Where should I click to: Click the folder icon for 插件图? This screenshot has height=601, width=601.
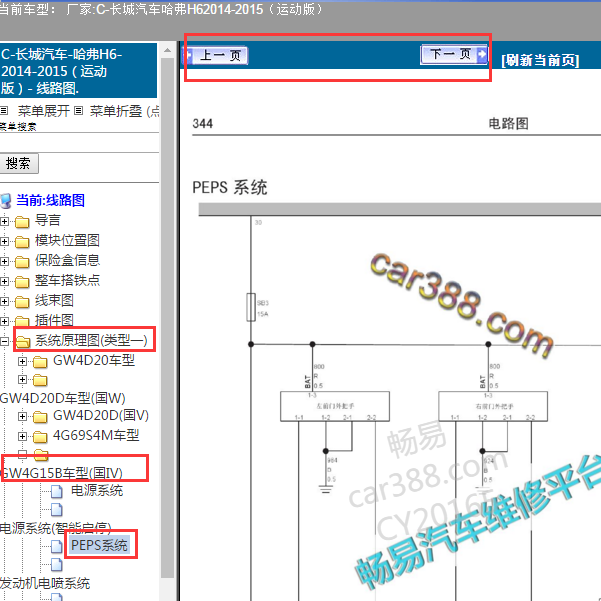[x=22, y=321]
